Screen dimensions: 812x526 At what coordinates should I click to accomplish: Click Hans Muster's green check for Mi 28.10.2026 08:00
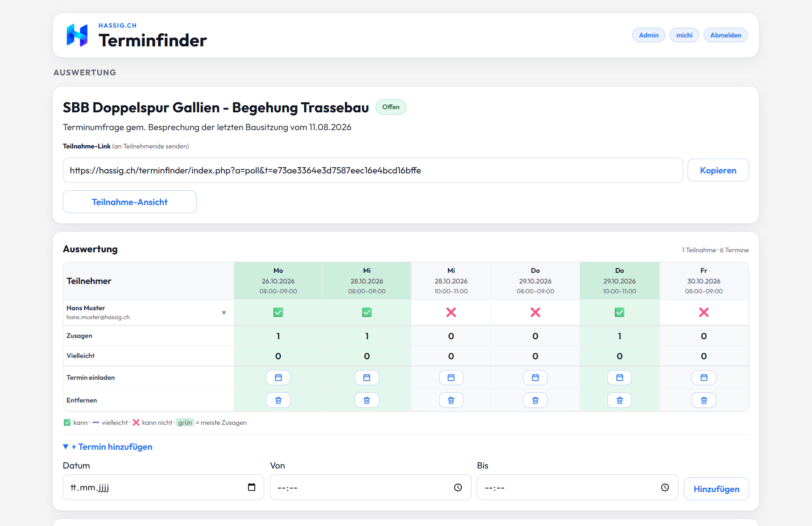click(x=367, y=312)
